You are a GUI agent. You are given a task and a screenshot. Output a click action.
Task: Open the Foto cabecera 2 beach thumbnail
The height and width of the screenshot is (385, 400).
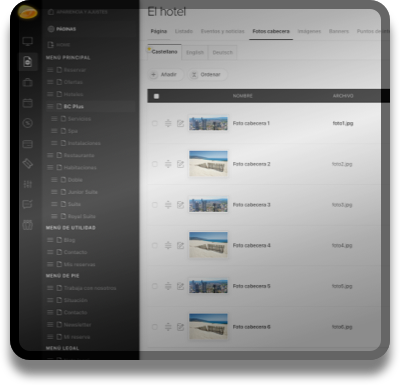[208, 164]
